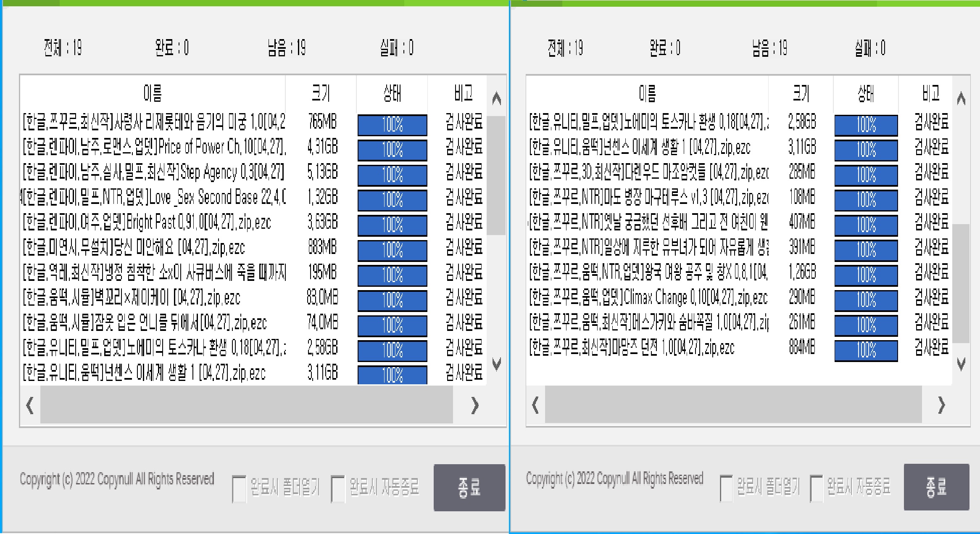Click scroll-up arrow in left file list
This screenshot has width=980, height=534.
[496, 99]
